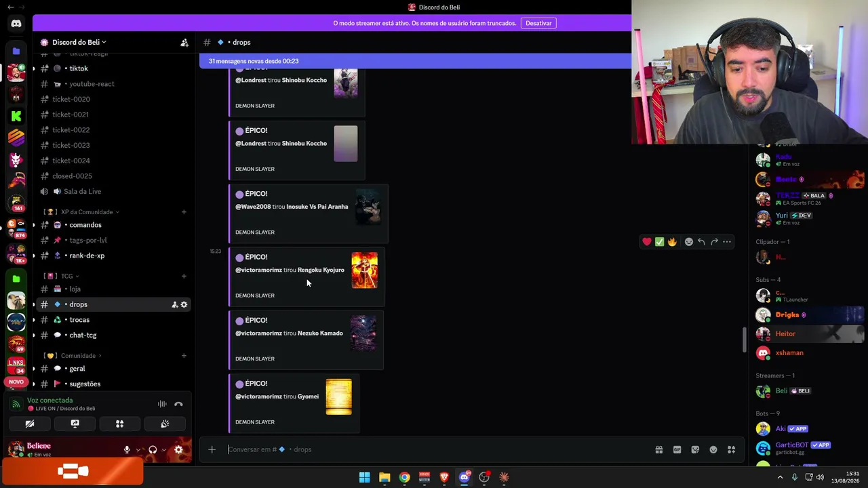The image size is (868, 488).
Task: Open File Explorer from the taskbar
Action: pos(384,477)
